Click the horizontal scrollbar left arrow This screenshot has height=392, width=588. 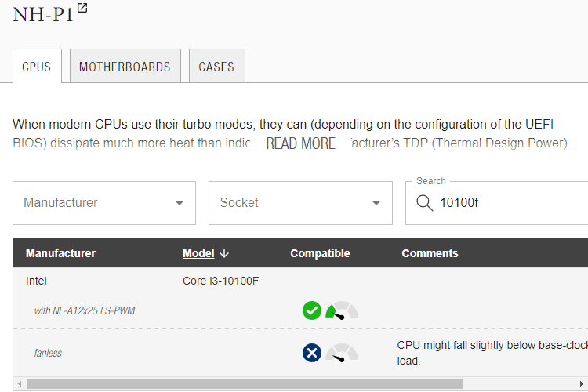[20, 383]
